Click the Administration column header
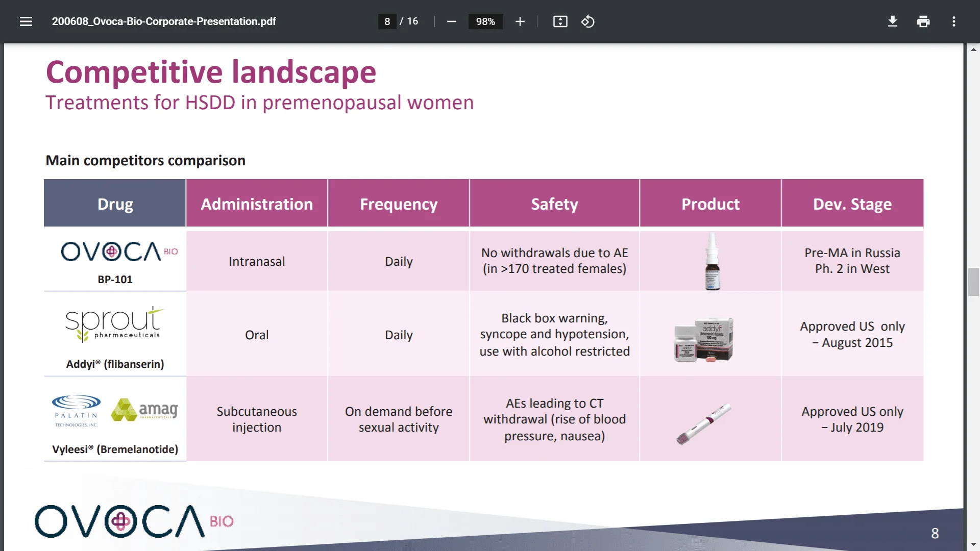 (257, 203)
